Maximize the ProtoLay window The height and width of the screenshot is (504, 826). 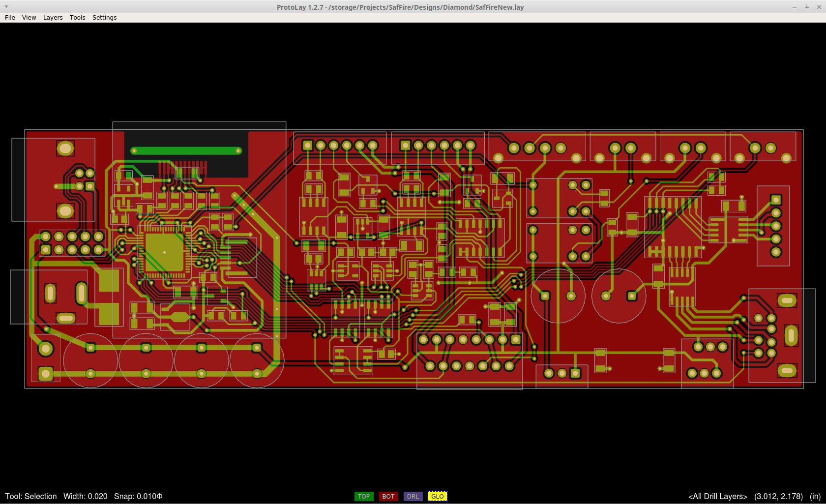(x=807, y=7)
